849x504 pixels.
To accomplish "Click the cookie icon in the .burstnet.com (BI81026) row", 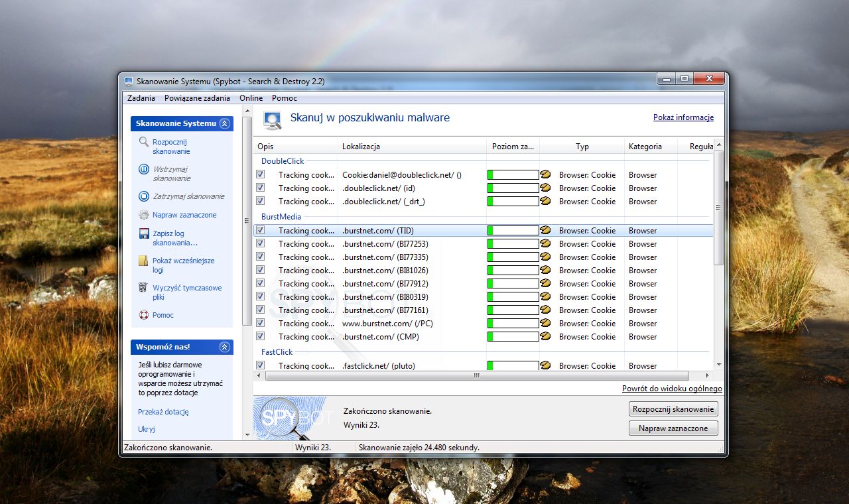I will point(545,270).
